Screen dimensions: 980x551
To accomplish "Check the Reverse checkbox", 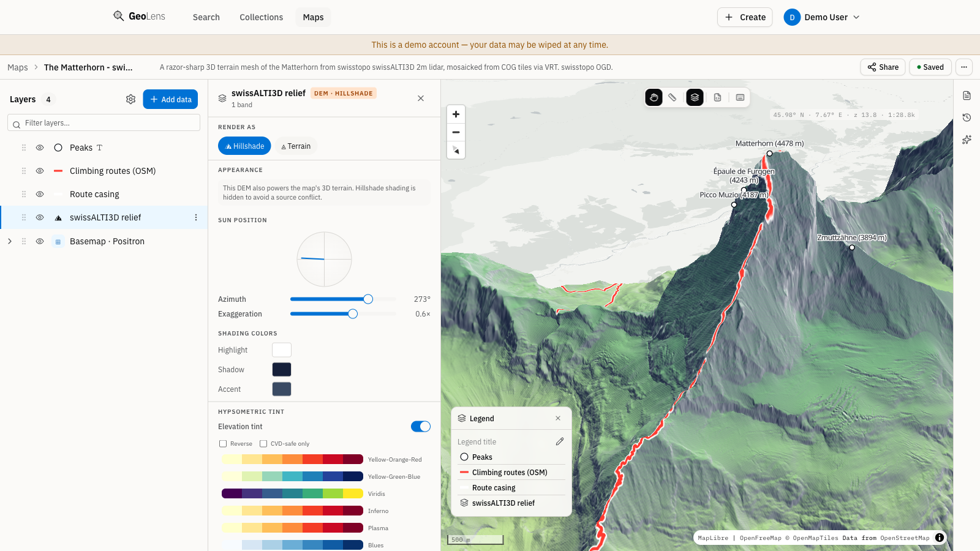I will (223, 444).
